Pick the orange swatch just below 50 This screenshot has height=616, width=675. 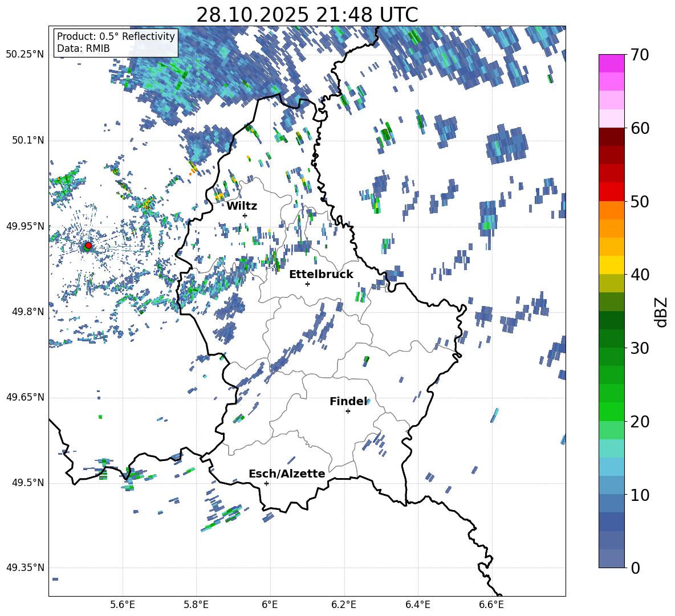(x=611, y=210)
